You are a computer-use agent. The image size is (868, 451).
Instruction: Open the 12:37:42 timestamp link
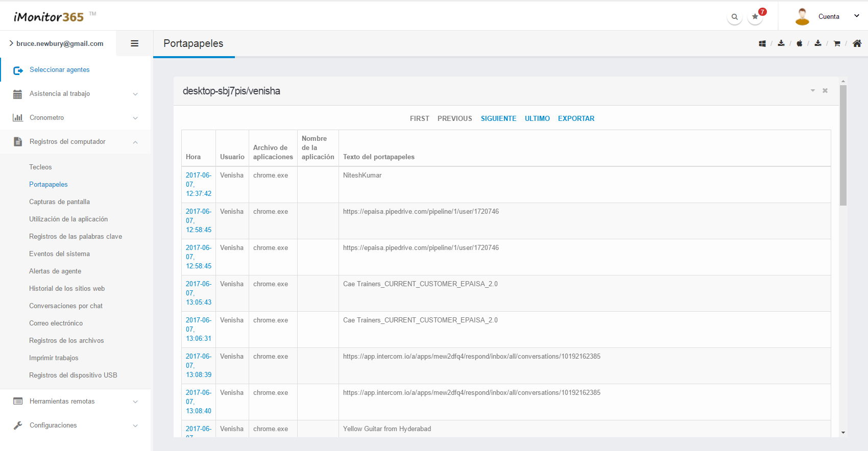[198, 184]
